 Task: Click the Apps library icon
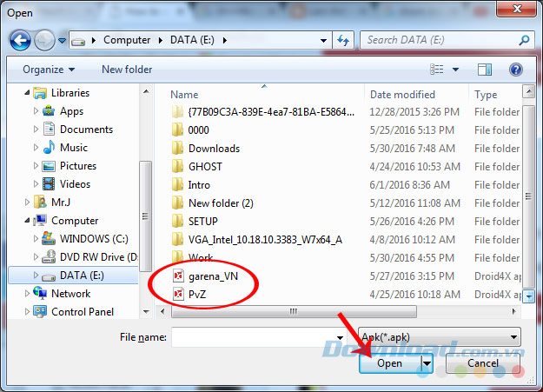point(49,111)
